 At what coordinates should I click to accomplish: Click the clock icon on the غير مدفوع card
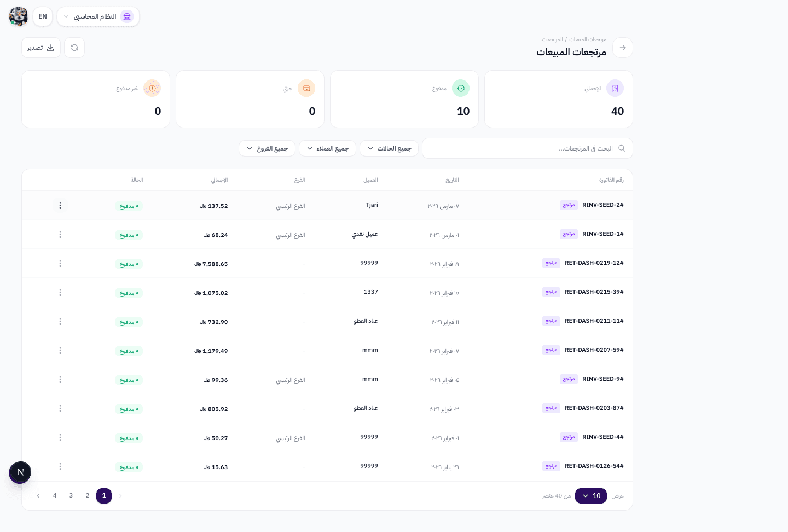click(x=152, y=88)
